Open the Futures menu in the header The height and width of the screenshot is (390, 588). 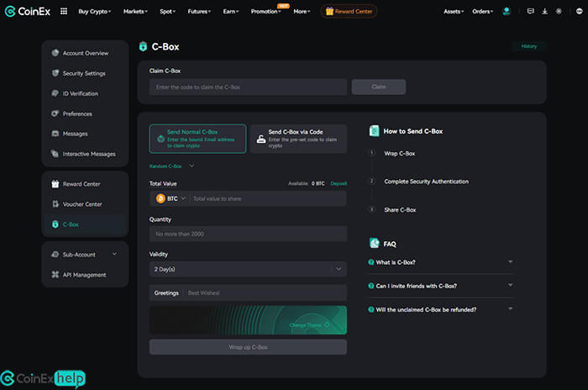tap(200, 12)
